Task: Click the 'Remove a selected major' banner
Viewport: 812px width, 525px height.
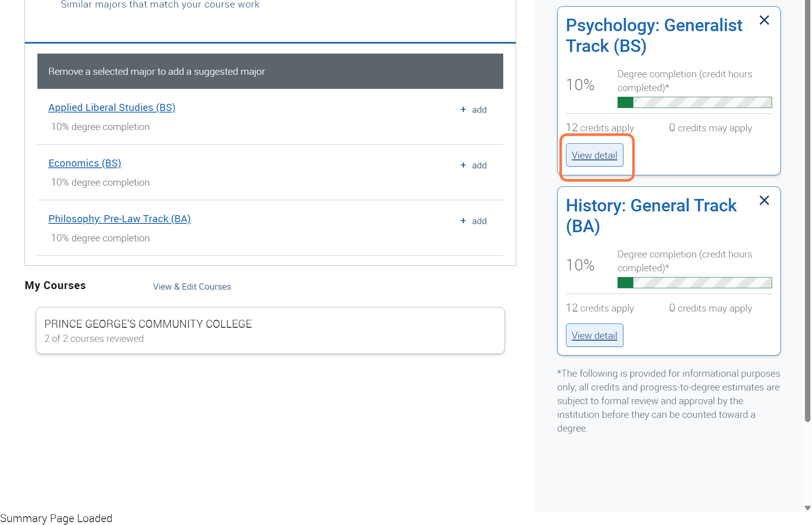Action: [270, 71]
